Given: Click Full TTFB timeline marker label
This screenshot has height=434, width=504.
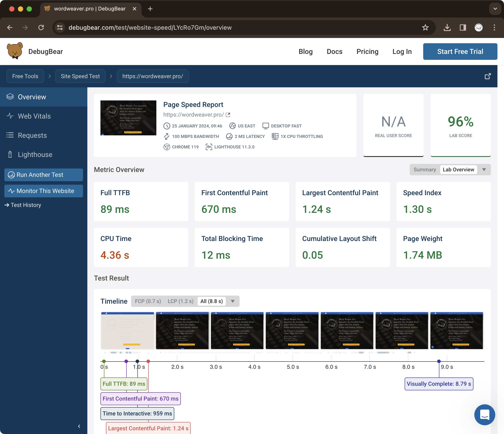Looking at the screenshot, I should (x=124, y=384).
